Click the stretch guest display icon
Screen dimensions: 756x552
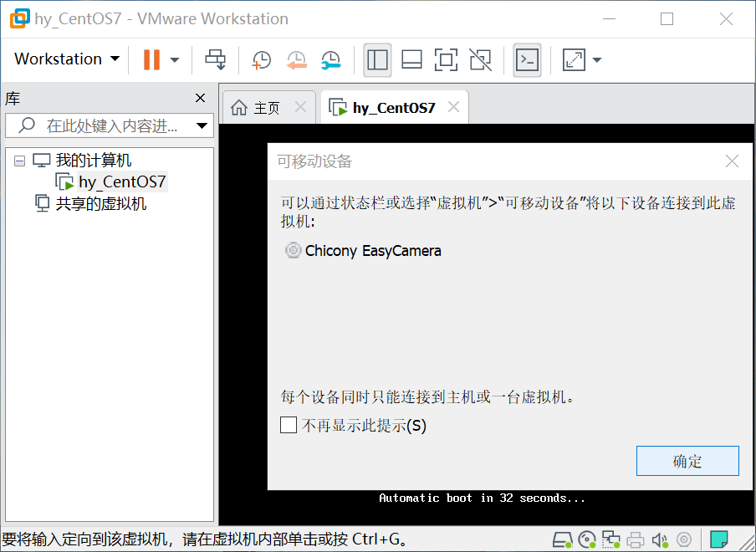click(574, 59)
